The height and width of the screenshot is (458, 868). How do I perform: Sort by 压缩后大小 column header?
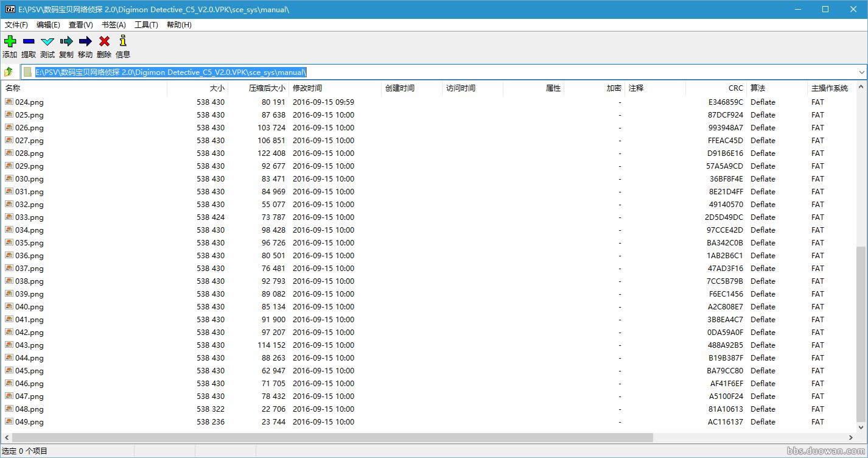[x=267, y=88]
